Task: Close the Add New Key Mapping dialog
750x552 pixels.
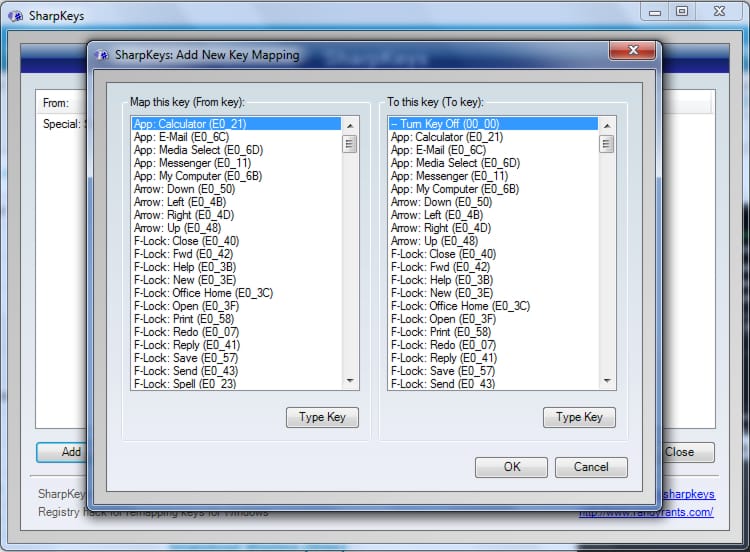Action: tap(634, 53)
